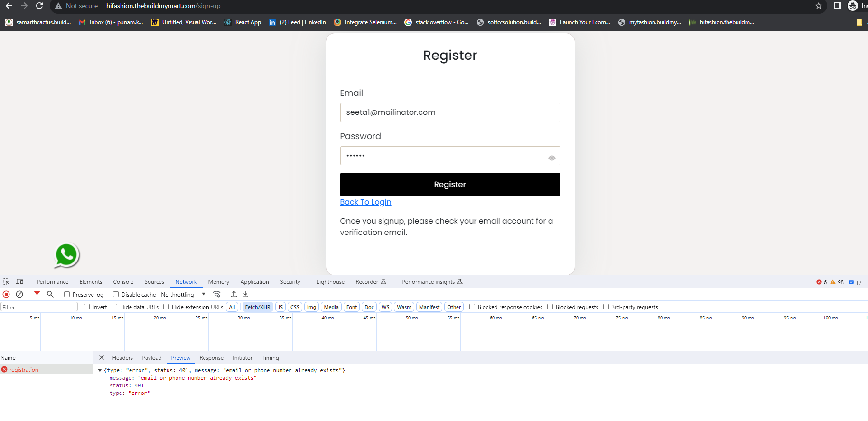Open the side panel icon in browser toolbar
Image resolution: width=868 pixels, height=421 pixels.
(x=838, y=6)
